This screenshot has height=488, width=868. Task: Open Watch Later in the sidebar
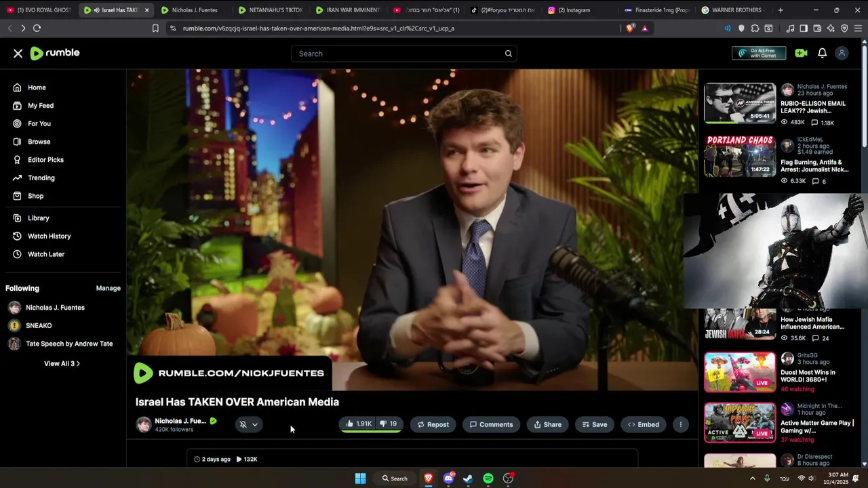pyautogui.click(x=38, y=254)
